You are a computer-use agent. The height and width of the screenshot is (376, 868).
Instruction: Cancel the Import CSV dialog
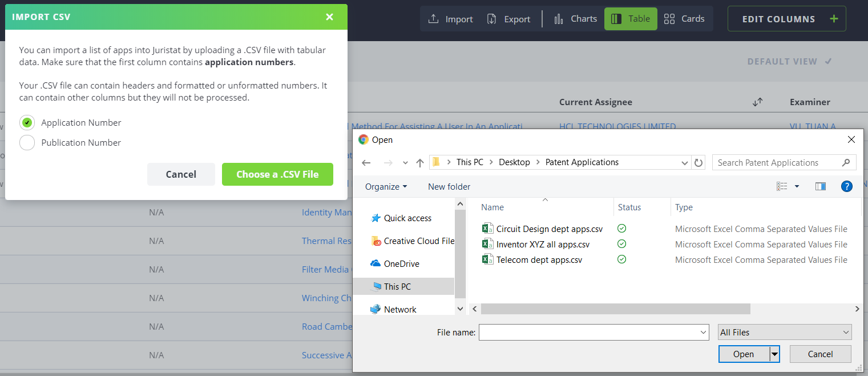pyautogui.click(x=181, y=174)
